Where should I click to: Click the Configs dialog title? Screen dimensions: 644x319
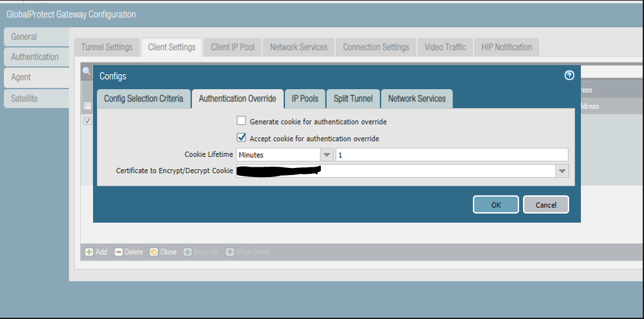pyautogui.click(x=113, y=76)
